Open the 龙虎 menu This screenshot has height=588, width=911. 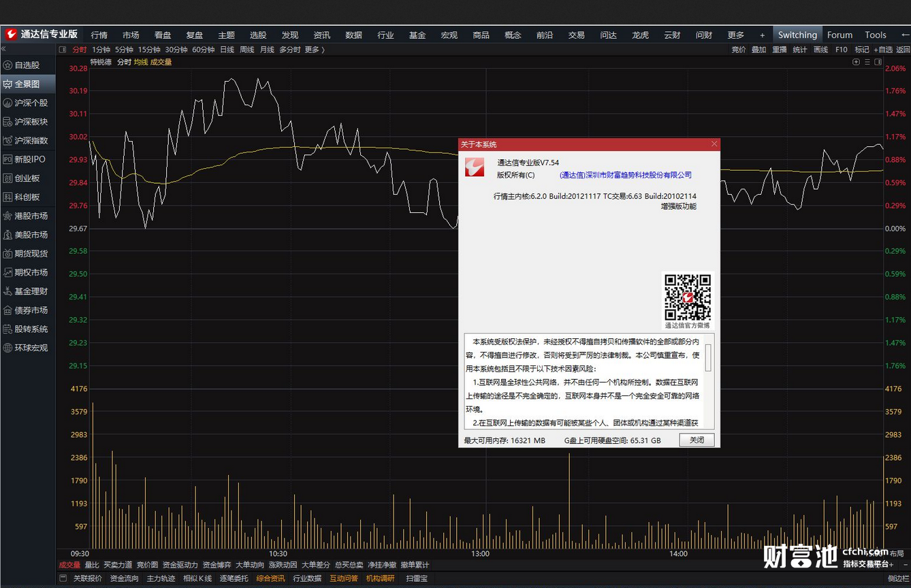(x=640, y=35)
